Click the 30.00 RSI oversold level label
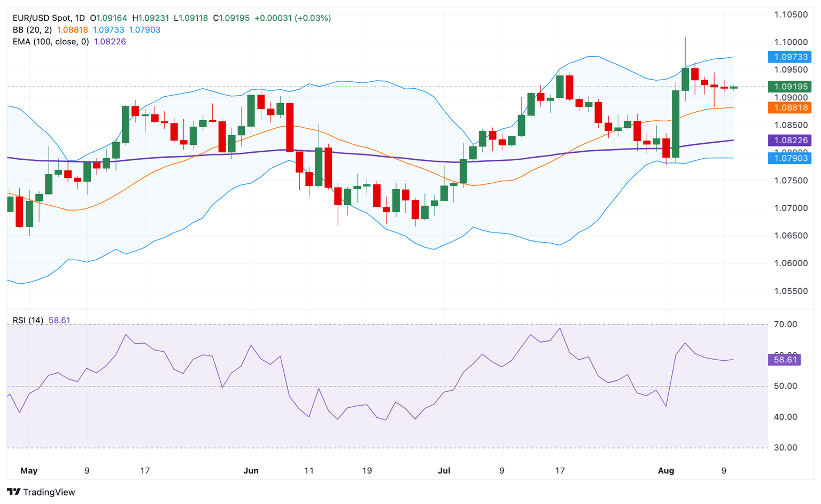The width and height of the screenshot is (821, 504). click(785, 448)
